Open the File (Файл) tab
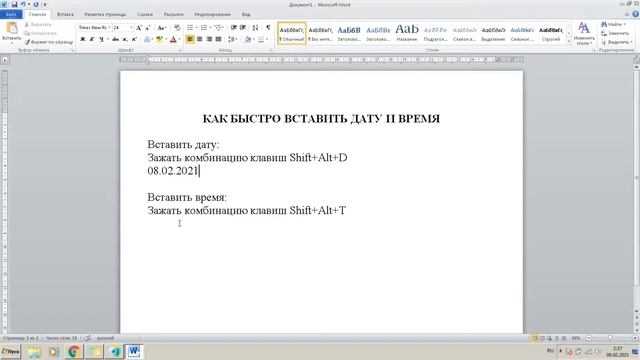 pyautogui.click(x=11, y=14)
